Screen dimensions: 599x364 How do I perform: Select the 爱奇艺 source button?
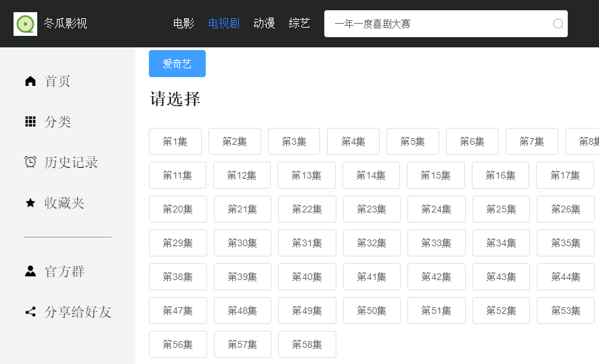click(177, 64)
